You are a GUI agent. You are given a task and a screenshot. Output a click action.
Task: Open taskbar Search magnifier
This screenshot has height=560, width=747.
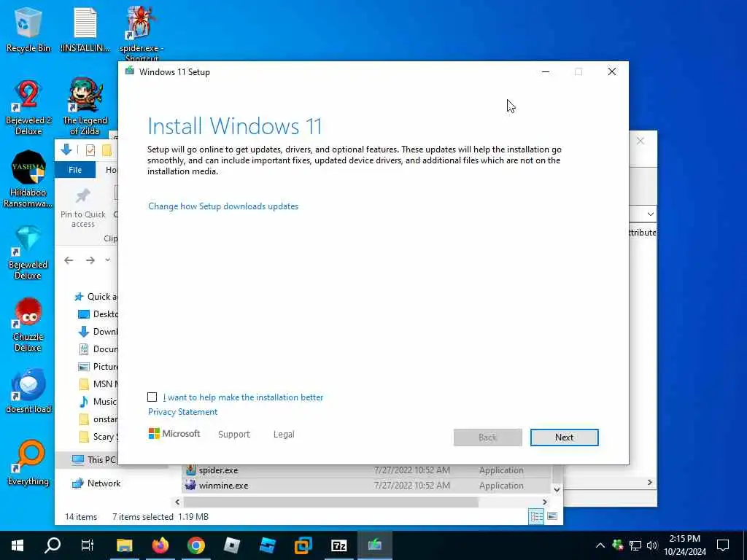pyautogui.click(x=53, y=545)
